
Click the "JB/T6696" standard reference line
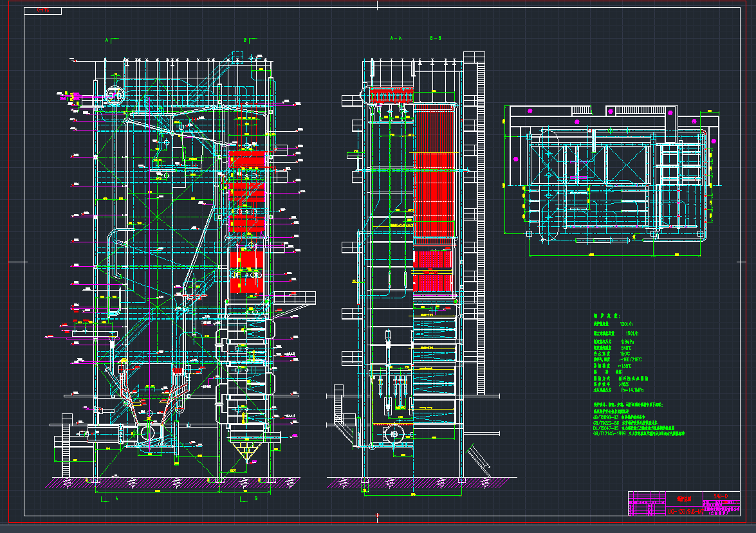click(x=618, y=417)
